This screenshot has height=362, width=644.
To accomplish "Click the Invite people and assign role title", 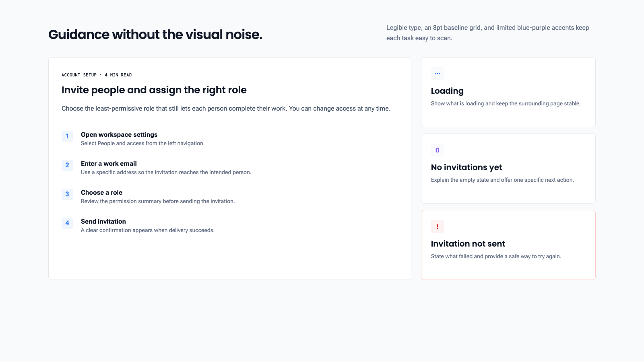I will pos(154,90).
